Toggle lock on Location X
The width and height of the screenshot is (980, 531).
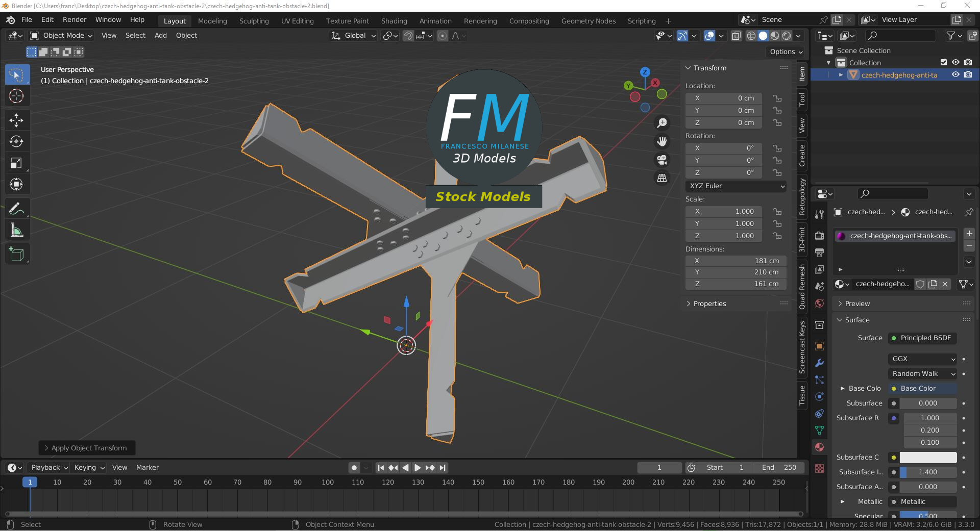[x=777, y=98]
